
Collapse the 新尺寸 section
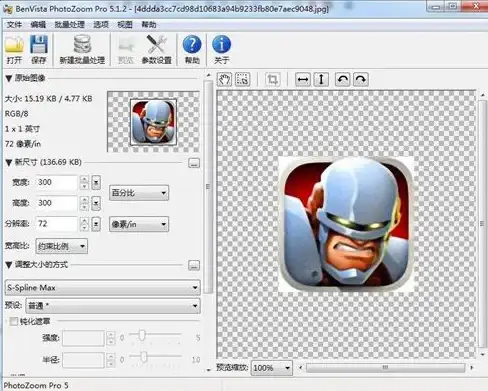[9, 163]
